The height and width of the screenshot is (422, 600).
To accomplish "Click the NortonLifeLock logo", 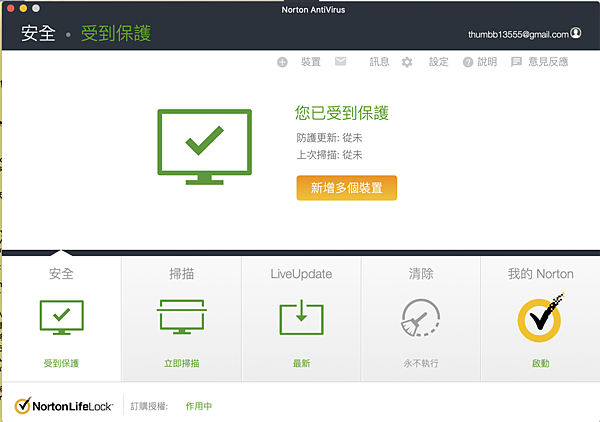I will [x=64, y=406].
